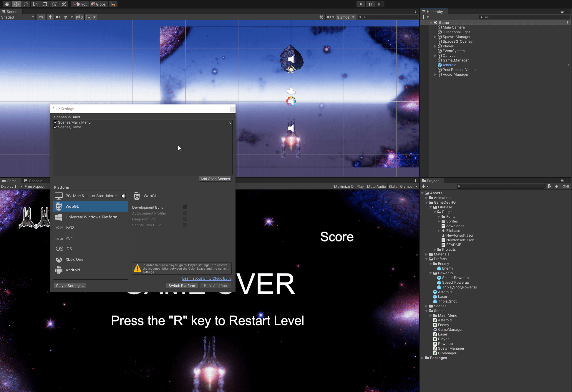Screen dimensions: 572x392
Task: Select the Hand tool in toolbar
Action: click(7, 4)
